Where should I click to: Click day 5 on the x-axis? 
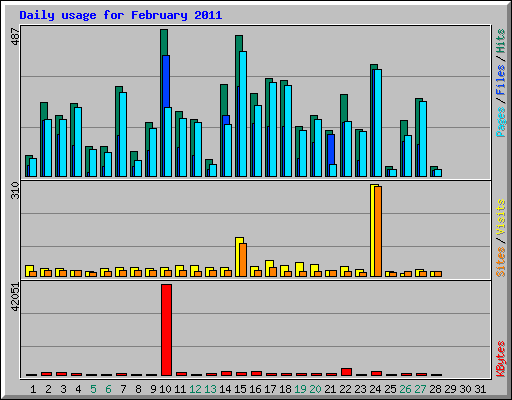point(93,389)
